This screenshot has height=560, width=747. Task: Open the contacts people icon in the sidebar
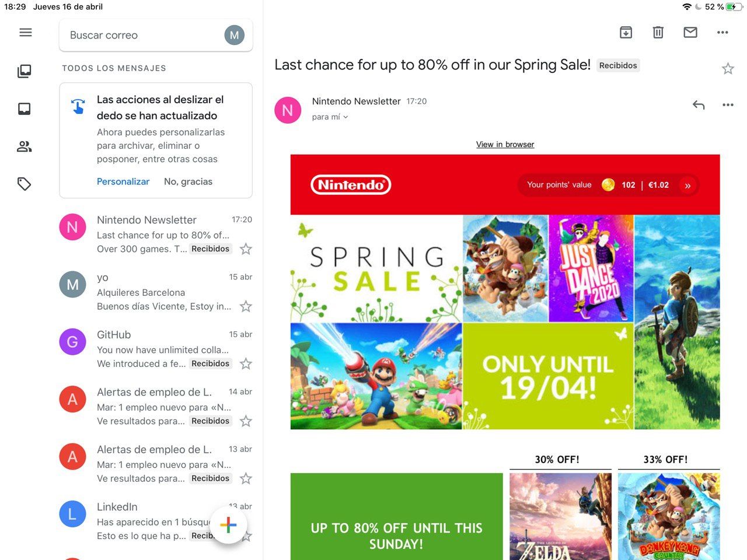pos(25,146)
